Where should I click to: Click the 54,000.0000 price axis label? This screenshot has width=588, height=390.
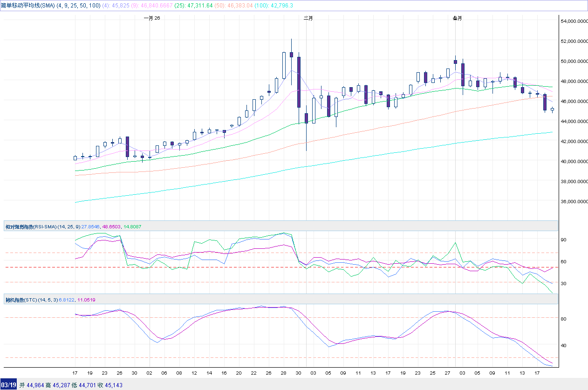[573, 21]
